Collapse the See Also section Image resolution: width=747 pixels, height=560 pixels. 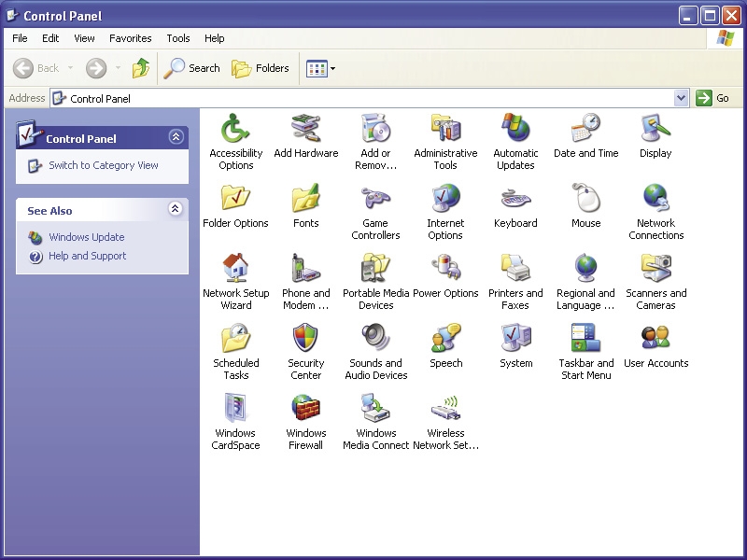coord(176,208)
